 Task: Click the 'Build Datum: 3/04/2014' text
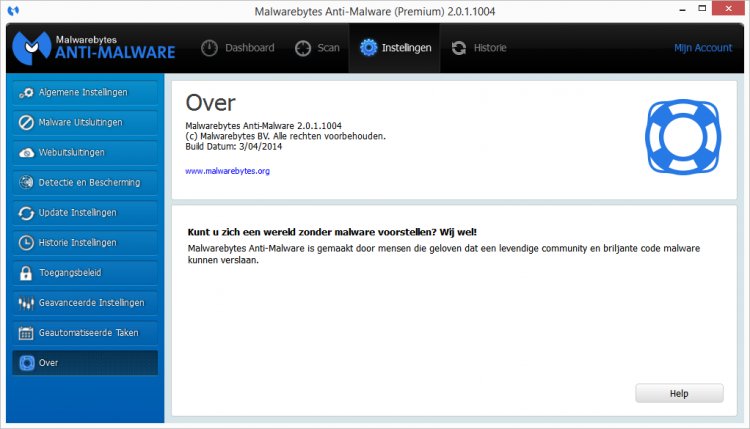(x=233, y=146)
